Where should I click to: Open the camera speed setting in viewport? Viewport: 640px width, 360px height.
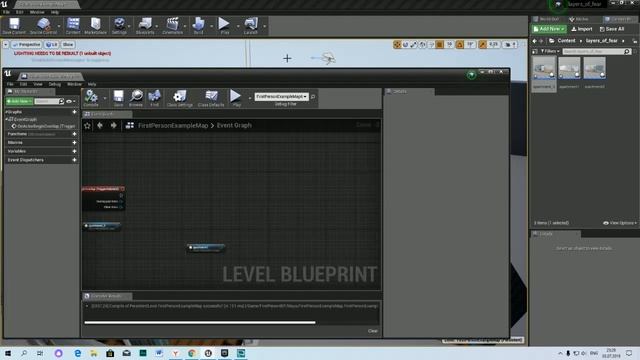point(510,44)
